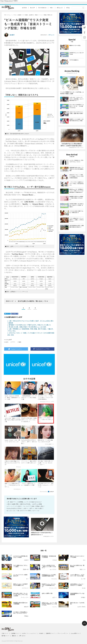Open the 記事使用について footer link
This screenshot has width=87, height=644.
coord(50,634)
